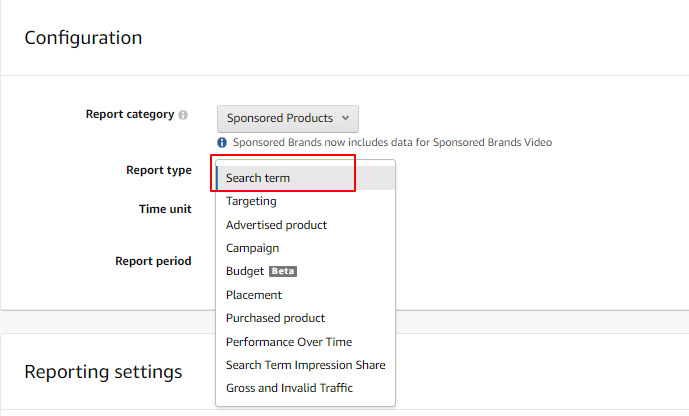Select Purchased product report type
The width and height of the screenshot is (689, 416).
[306, 318]
